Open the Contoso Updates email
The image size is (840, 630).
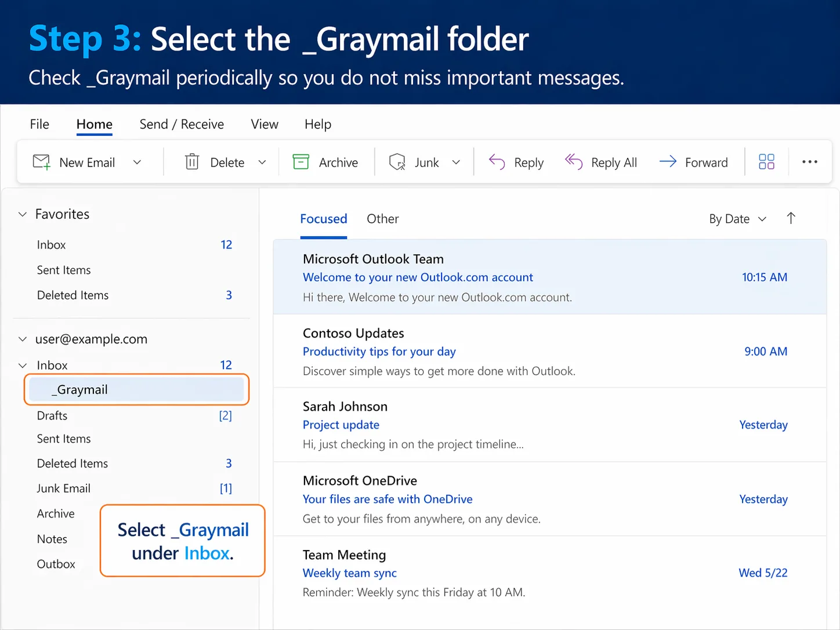pyautogui.click(x=549, y=352)
